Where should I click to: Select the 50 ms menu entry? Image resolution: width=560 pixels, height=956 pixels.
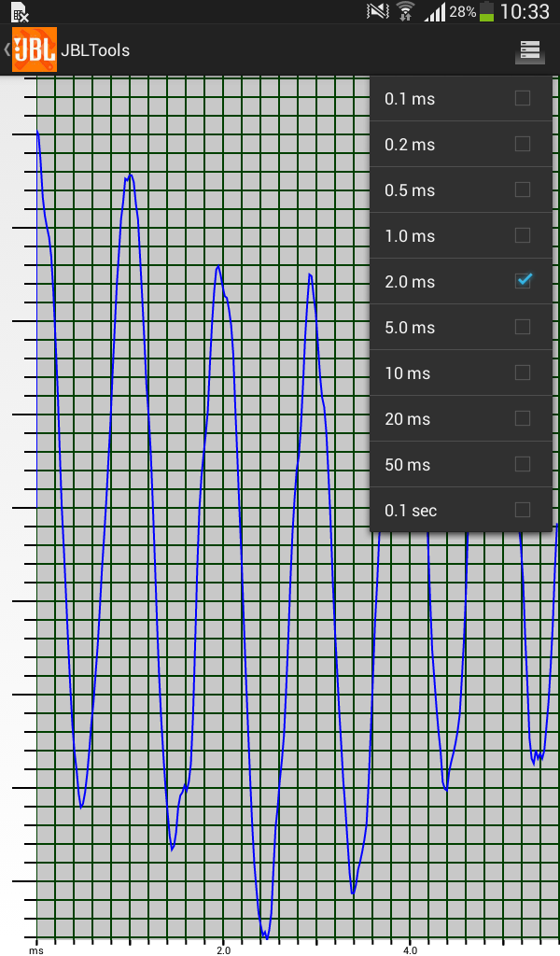pyautogui.click(x=461, y=464)
